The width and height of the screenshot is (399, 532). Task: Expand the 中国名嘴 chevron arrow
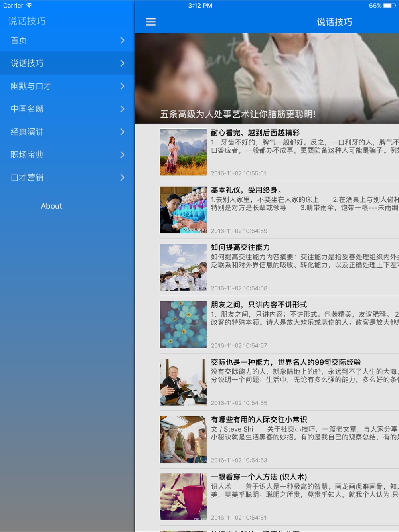122,109
